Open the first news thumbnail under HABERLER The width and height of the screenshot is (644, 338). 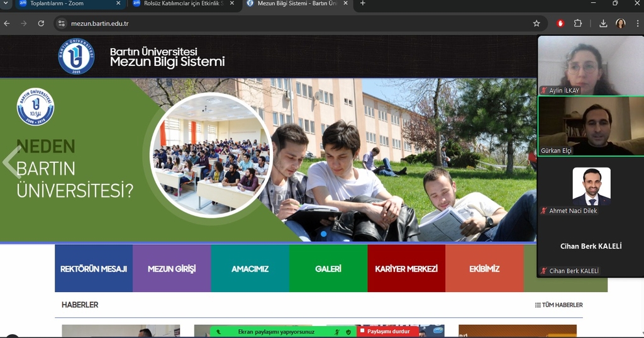(x=121, y=331)
